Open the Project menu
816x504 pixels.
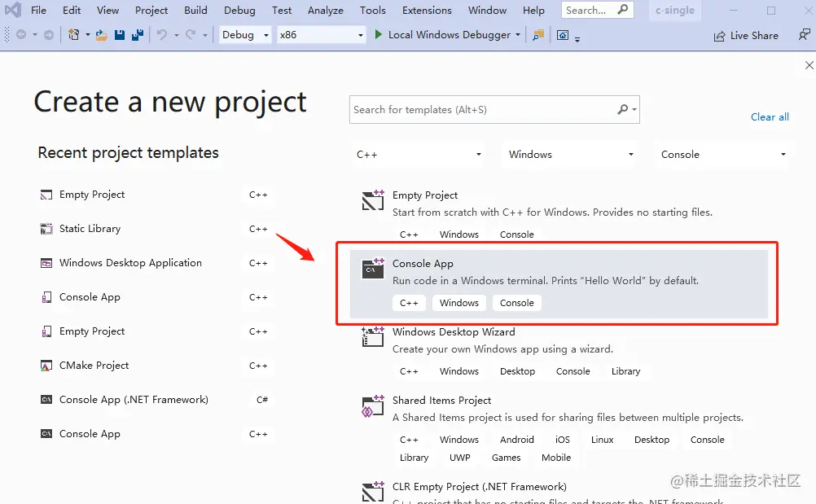[151, 10]
